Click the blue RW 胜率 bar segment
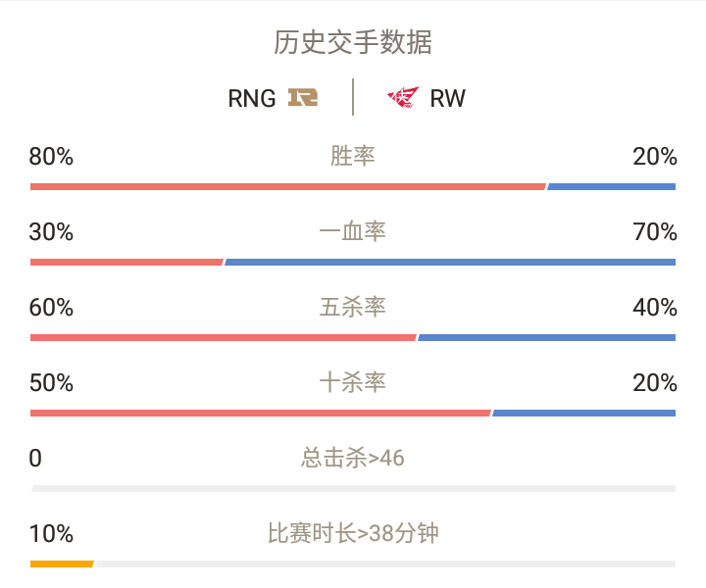Image resolution: width=706 pixels, height=588 pixels. coord(612,187)
